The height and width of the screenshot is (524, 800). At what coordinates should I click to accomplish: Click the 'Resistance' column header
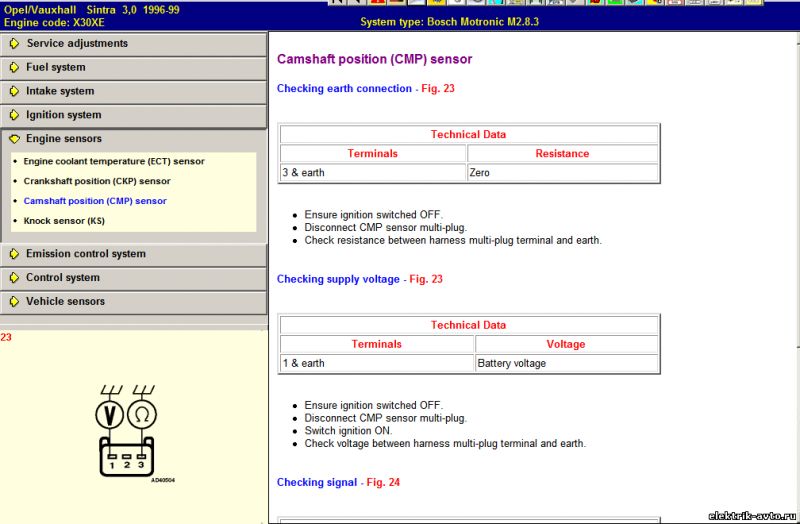coord(562,154)
